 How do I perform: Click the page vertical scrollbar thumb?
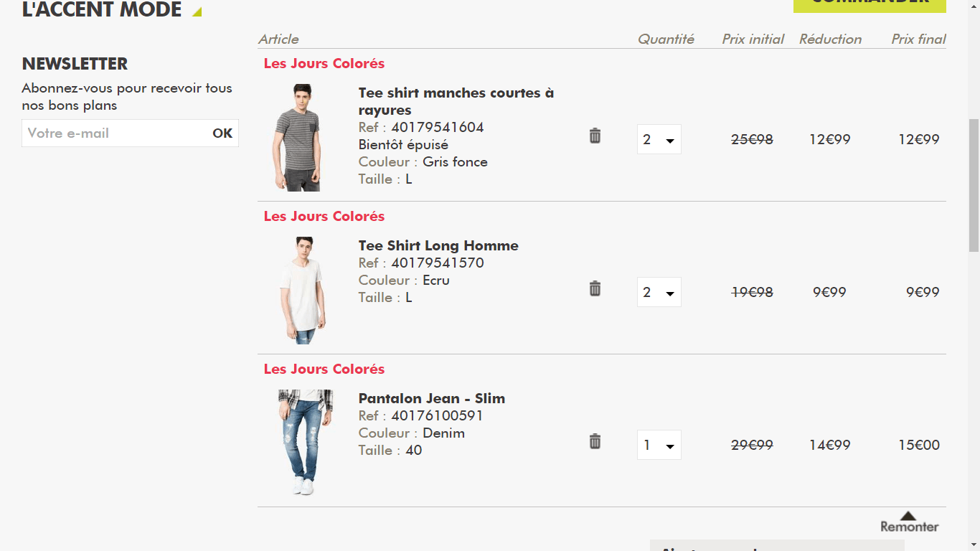click(x=974, y=185)
